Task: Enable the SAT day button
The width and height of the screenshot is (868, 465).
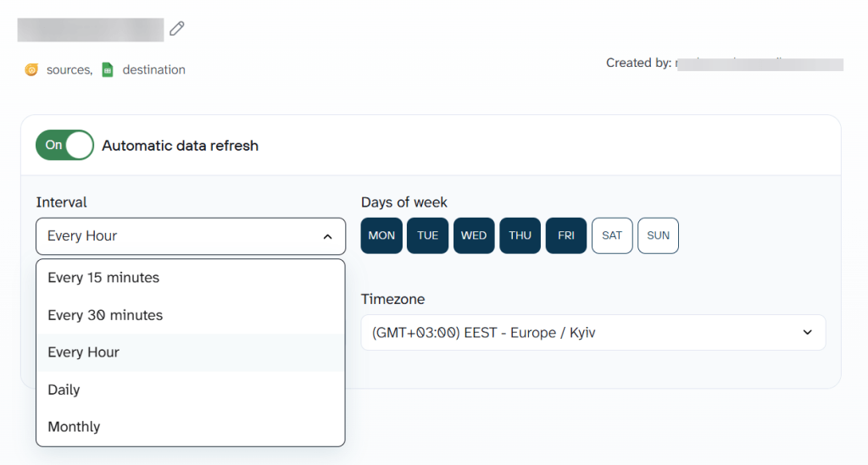Action: click(612, 235)
